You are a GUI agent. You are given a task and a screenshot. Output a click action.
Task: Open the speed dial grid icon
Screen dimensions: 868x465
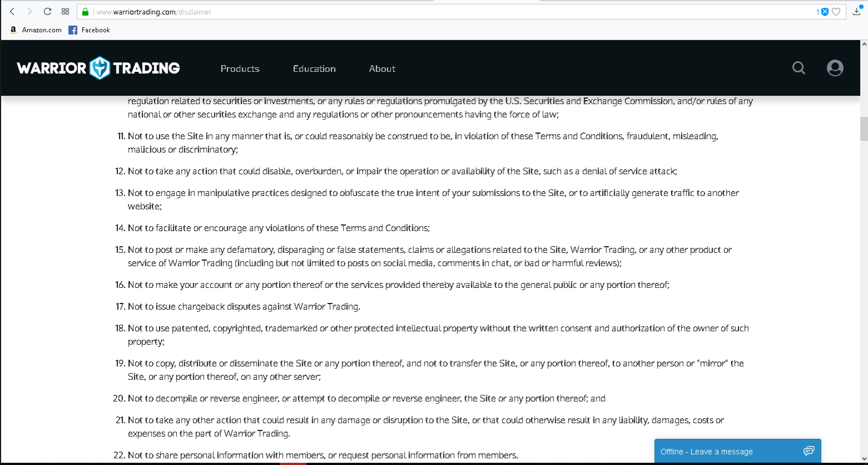(x=65, y=12)
